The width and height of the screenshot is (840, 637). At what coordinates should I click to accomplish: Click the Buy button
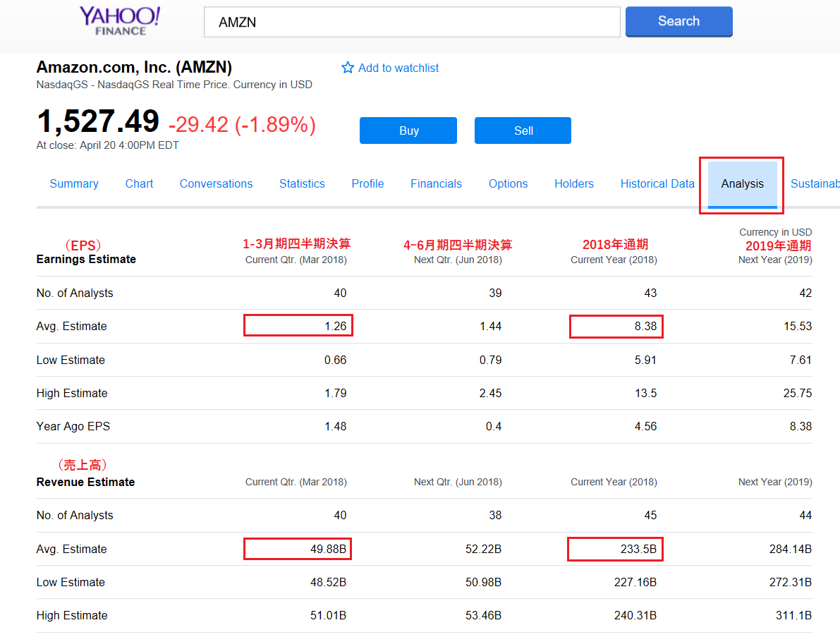coord(408,131)
